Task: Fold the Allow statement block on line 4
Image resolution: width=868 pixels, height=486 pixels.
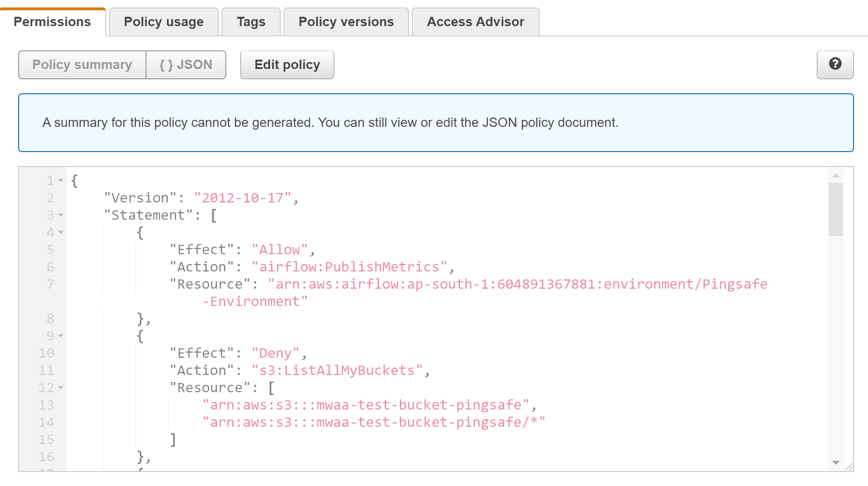Action: (x=61, y=232)
